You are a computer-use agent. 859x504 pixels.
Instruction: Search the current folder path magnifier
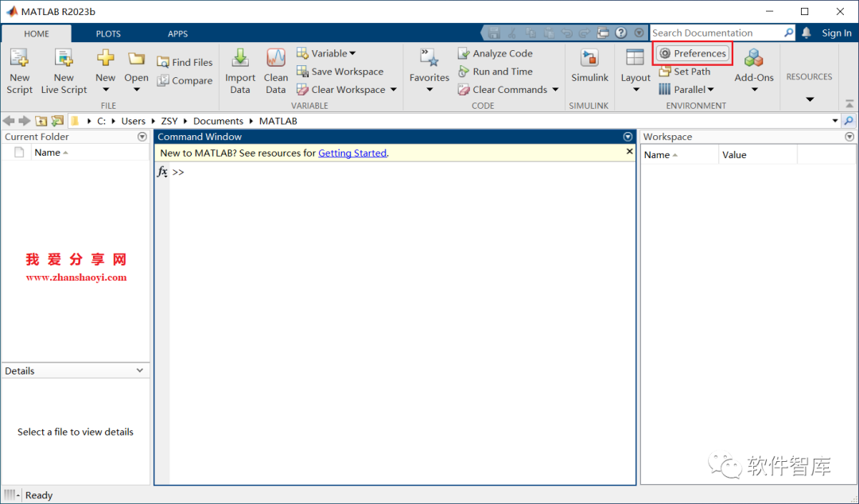point(849,121)
